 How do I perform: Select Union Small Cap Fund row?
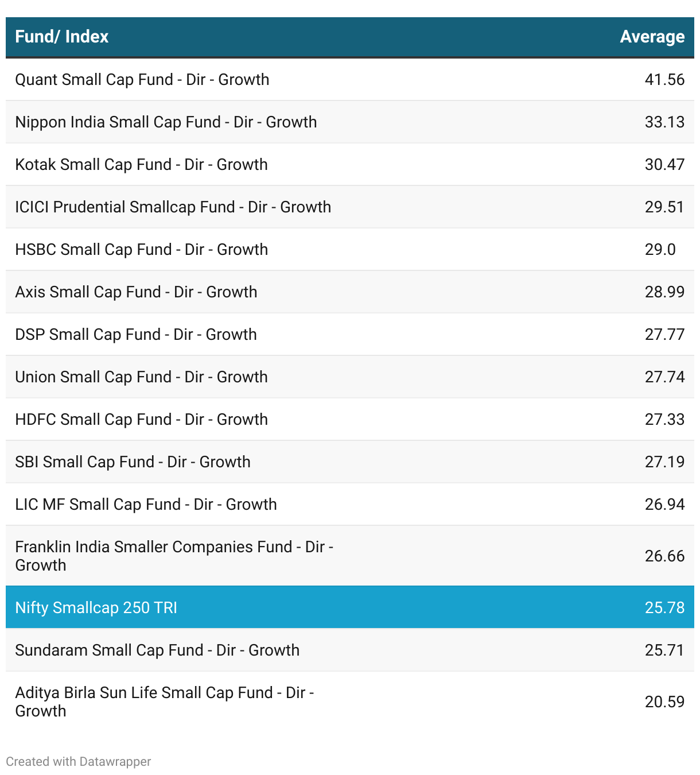[350, 377]
